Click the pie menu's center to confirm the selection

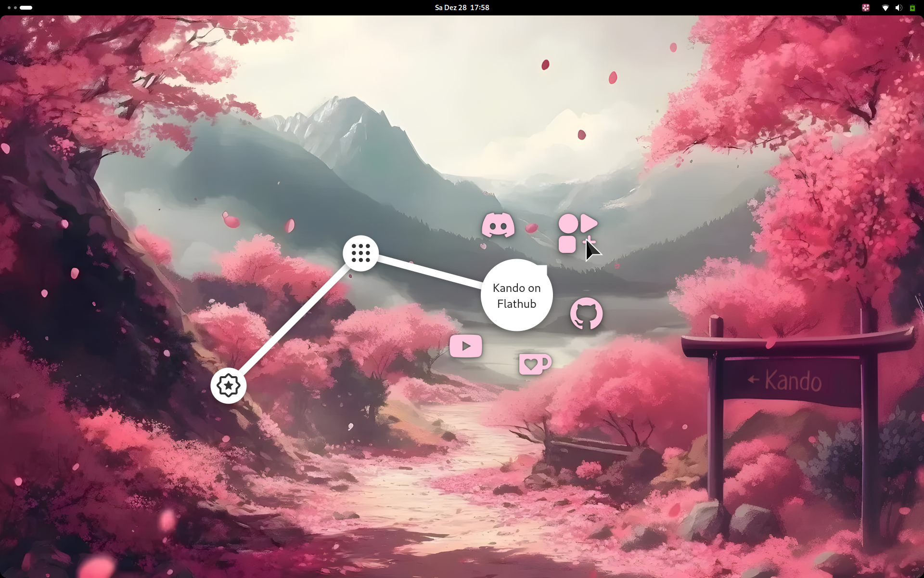pyautogui.click(x=516, y=295)
